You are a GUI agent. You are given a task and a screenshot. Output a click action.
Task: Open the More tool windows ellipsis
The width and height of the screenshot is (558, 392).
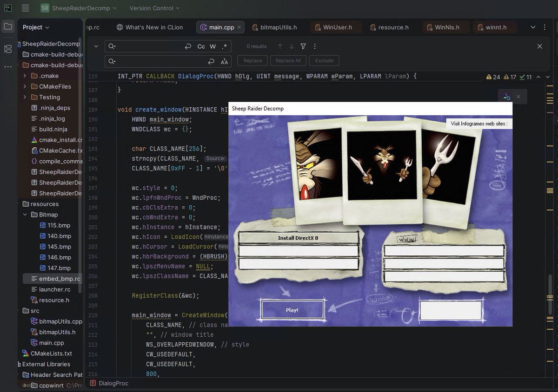click(x=8, y=66)
